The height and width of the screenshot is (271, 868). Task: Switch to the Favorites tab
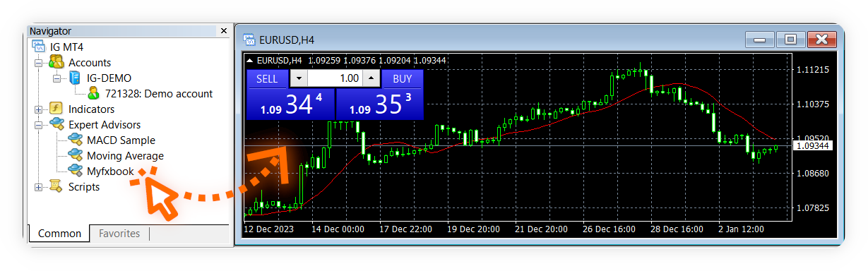pyautogui.click(x=119, y=234)
